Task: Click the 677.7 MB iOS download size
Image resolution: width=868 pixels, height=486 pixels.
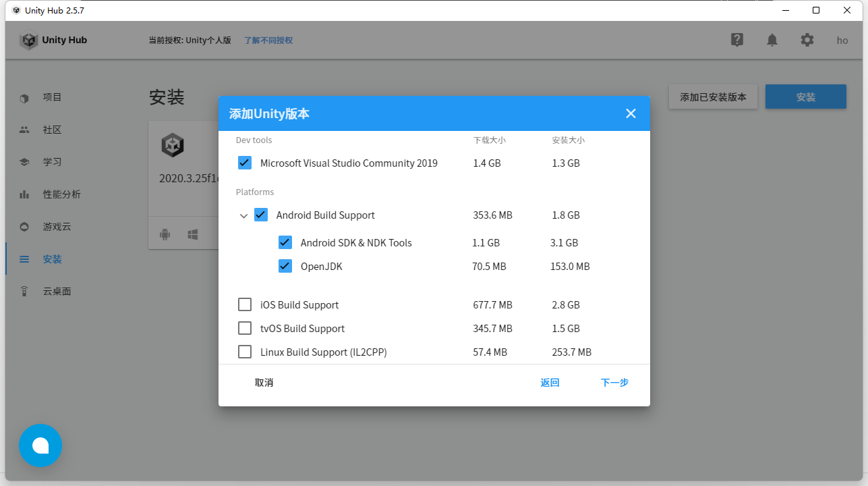Action: tap(493, 305)
